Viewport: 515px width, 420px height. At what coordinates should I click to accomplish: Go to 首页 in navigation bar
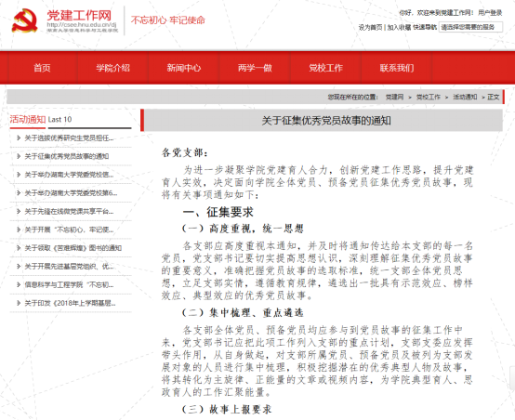[42, 68]
